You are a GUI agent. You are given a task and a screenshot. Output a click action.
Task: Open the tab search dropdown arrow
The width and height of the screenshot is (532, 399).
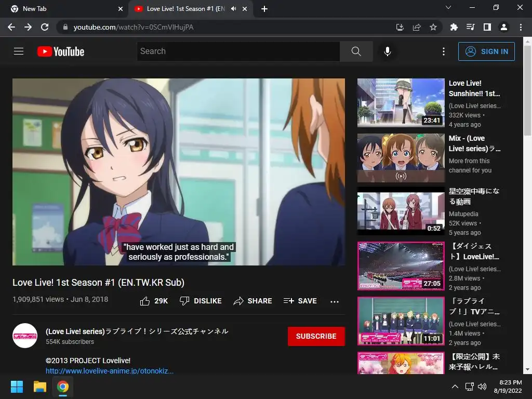coord(448,7)
